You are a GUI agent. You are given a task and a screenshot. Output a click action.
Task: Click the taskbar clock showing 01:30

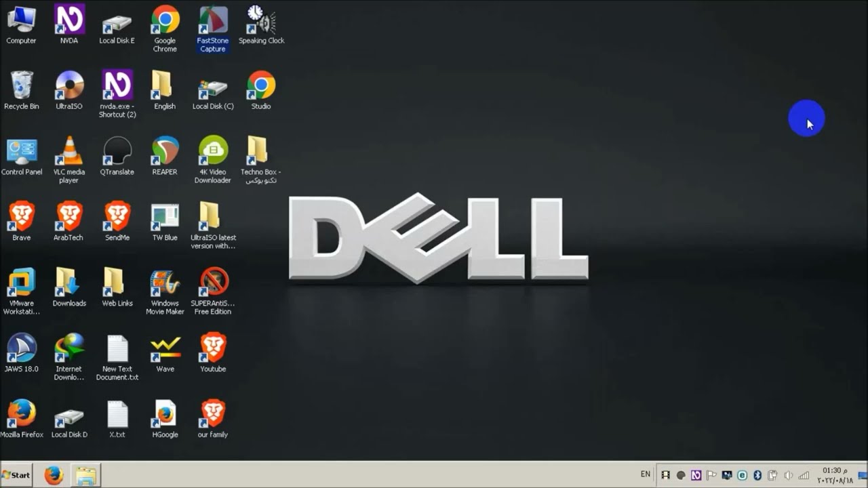[x=835, y=475]
